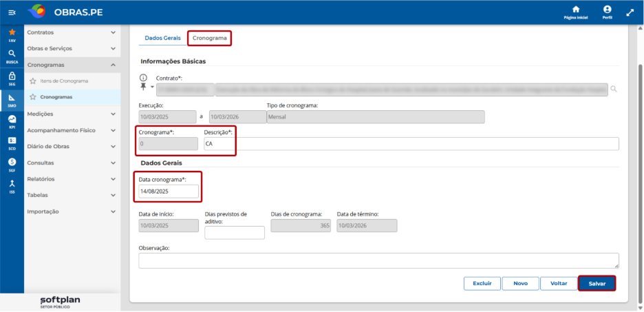This screenshot has width=644, height=312.
Task: Click the Cronograma number field showing 0
Action: pyautogui.click(x=169, y=144)
